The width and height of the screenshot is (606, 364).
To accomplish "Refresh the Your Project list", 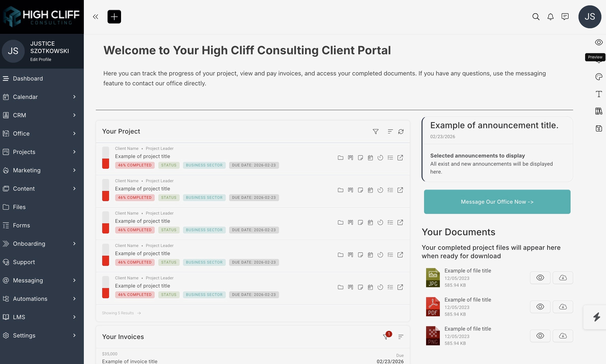I will pyautogui.click(x=401, y=132).
